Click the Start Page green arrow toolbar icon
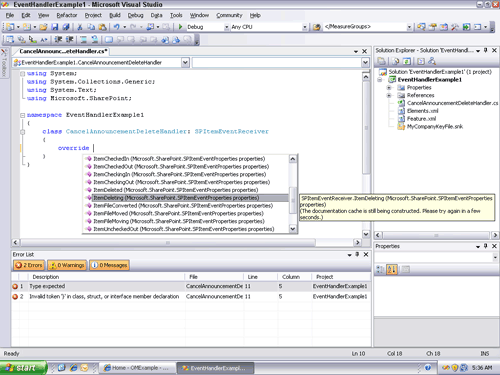 466,27
